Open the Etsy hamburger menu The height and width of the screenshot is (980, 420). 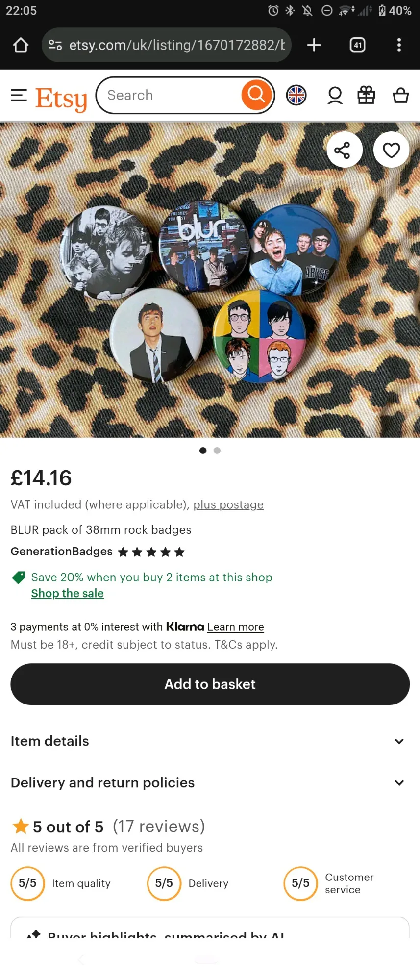click(x=19, y=95)
